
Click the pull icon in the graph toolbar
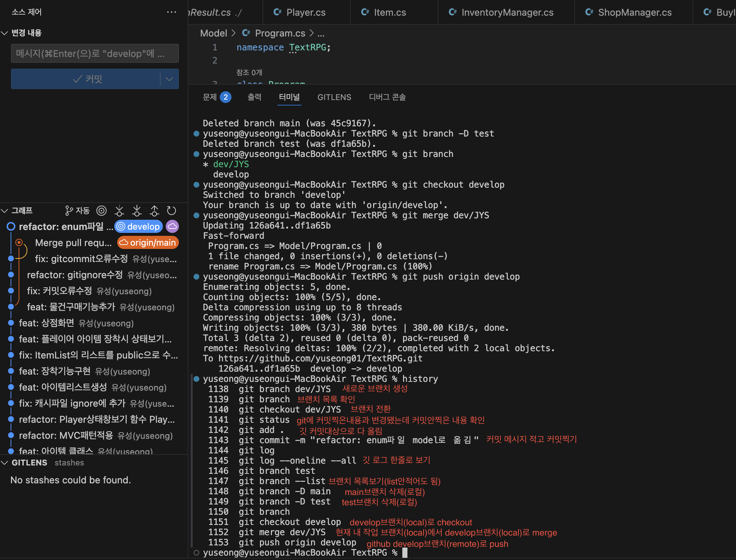[x=137, y=211]
